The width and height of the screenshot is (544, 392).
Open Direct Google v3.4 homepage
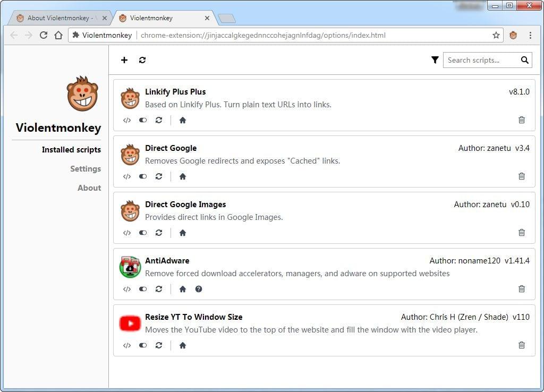tap(183, 176)
